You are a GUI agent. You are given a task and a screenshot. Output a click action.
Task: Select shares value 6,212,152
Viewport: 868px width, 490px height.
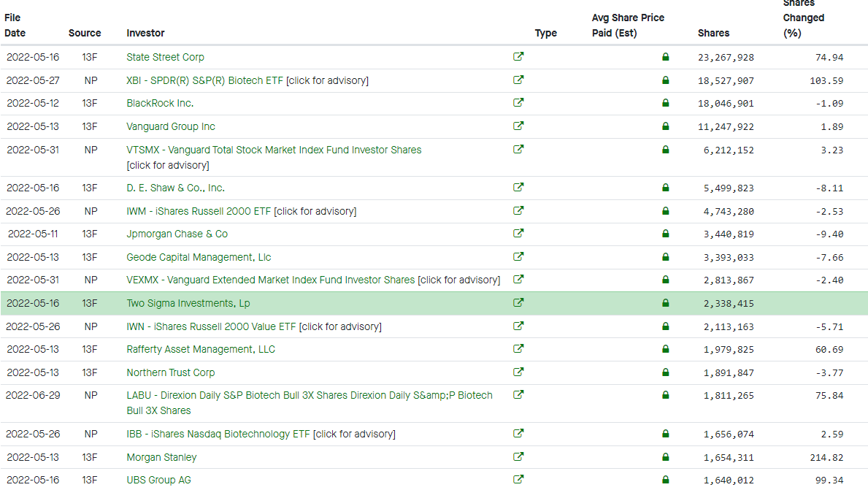click(729, 150)
